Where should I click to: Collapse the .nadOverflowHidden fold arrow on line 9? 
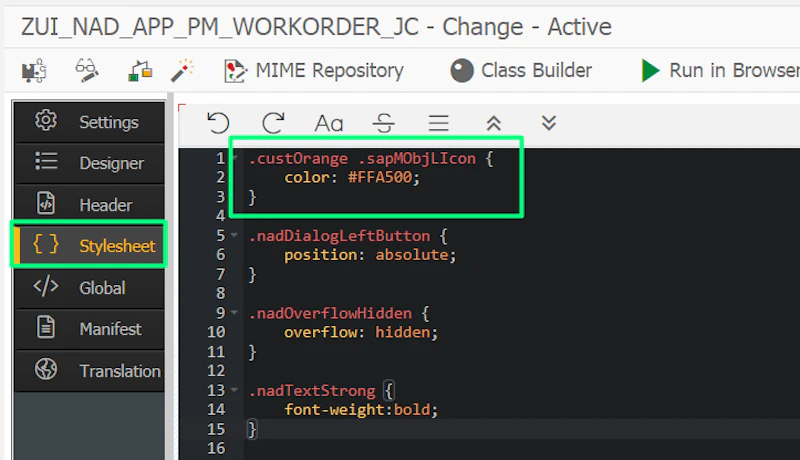234,312
